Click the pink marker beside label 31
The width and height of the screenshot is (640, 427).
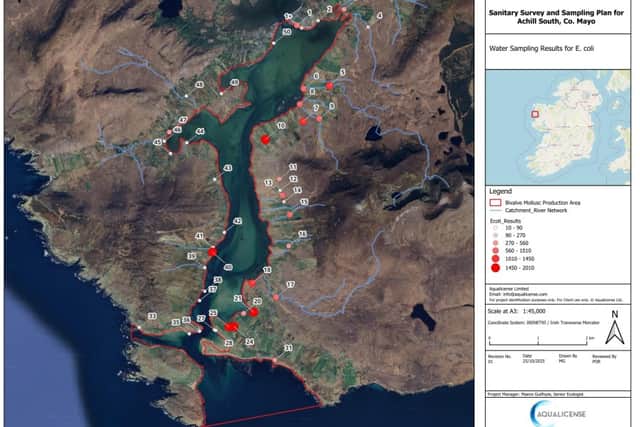pyautogui.click(x=275, y=360)
